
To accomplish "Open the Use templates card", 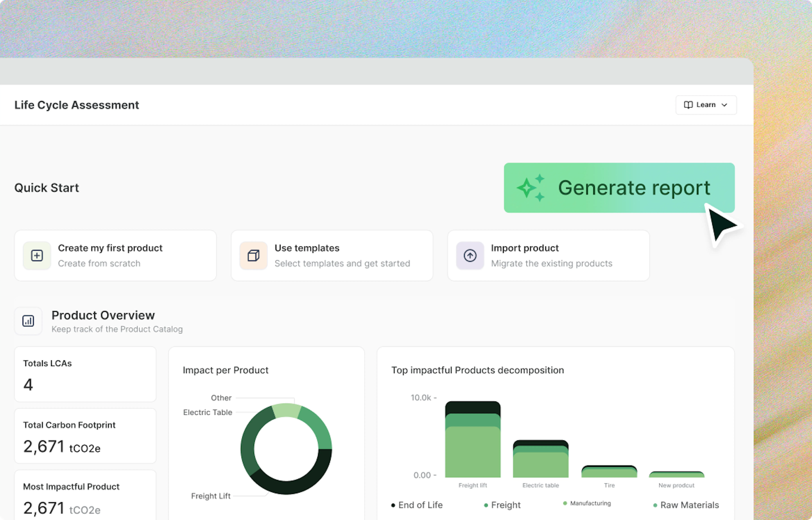I will 332,256.
